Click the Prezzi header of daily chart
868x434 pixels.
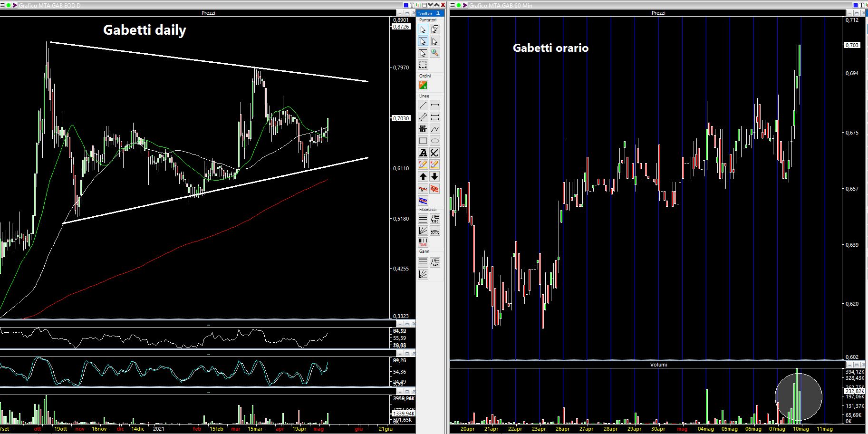(x=208, y=13)
